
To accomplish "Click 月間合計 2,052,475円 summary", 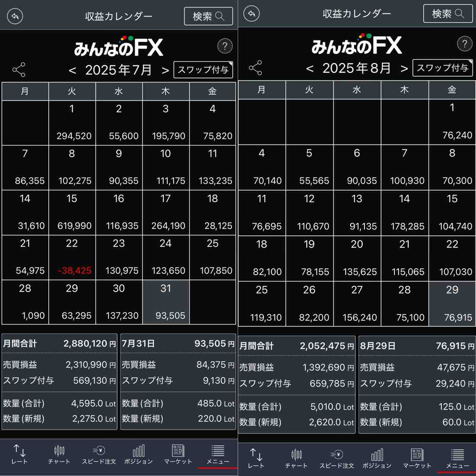I will pyautogui.click(x=297, y=346).
